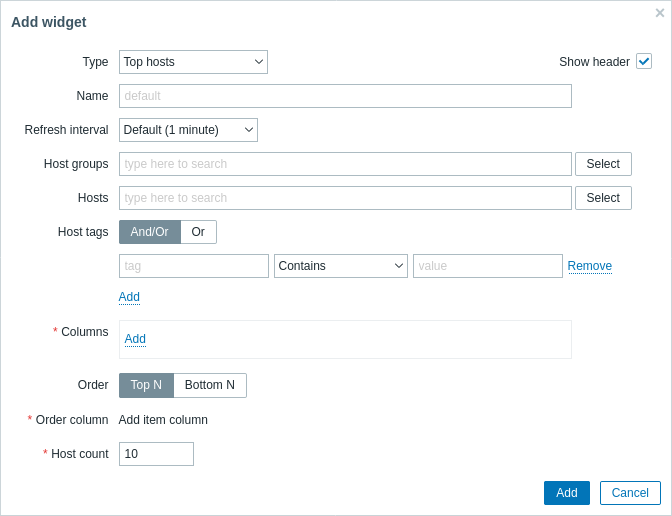Click the Host groups search field
Viewport: 672px width, 516px height.
345,164
